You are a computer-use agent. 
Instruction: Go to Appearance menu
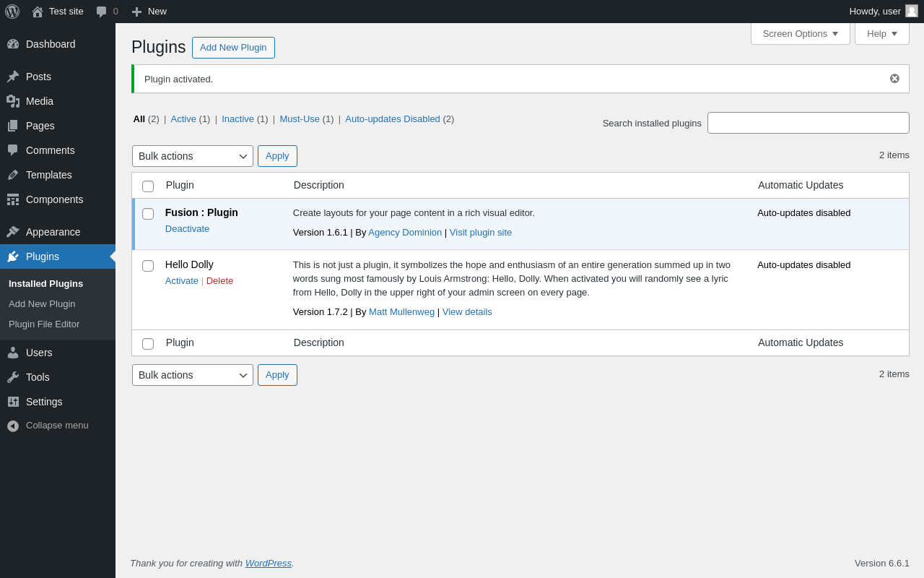tap(58, 232)
